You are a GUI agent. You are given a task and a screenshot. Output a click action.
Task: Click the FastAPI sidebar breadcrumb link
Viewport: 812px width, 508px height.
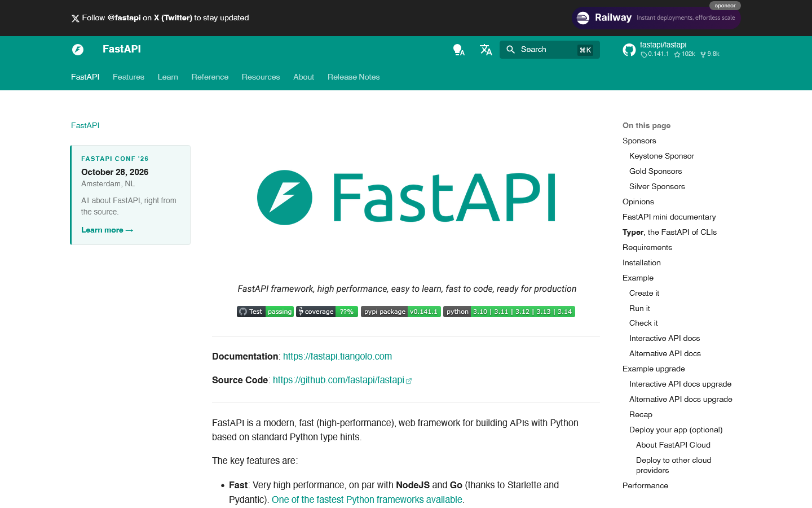click(85, 125)
